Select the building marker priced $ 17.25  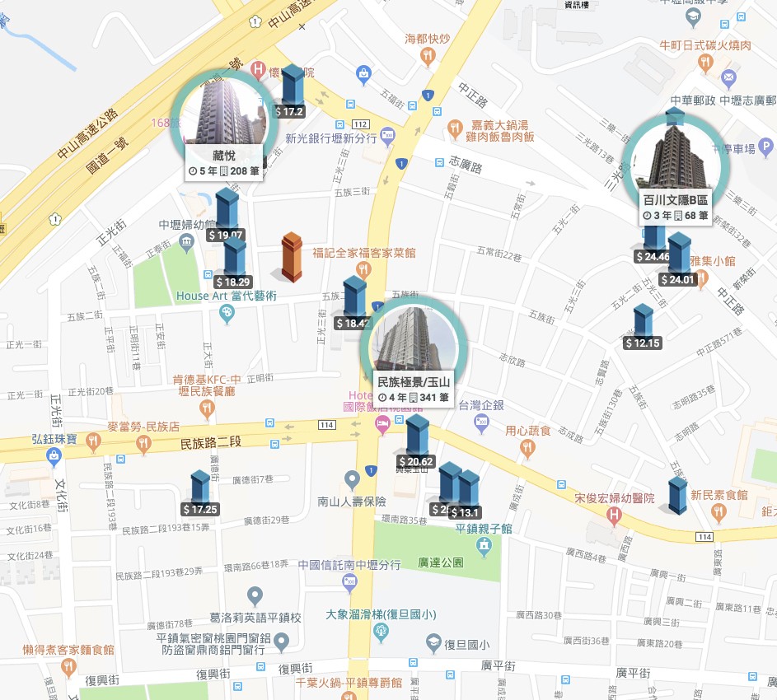point(200,487)
